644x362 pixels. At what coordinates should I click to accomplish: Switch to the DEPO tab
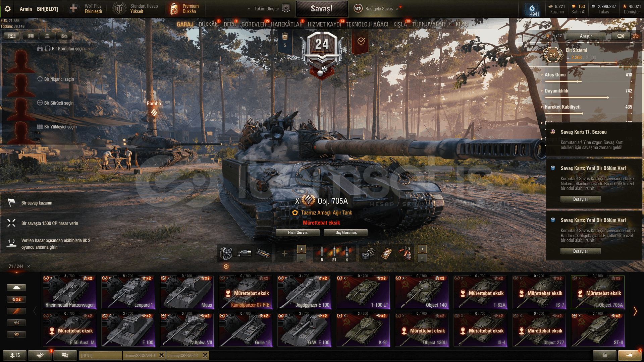pyautogui.click(x=230, y=24)
